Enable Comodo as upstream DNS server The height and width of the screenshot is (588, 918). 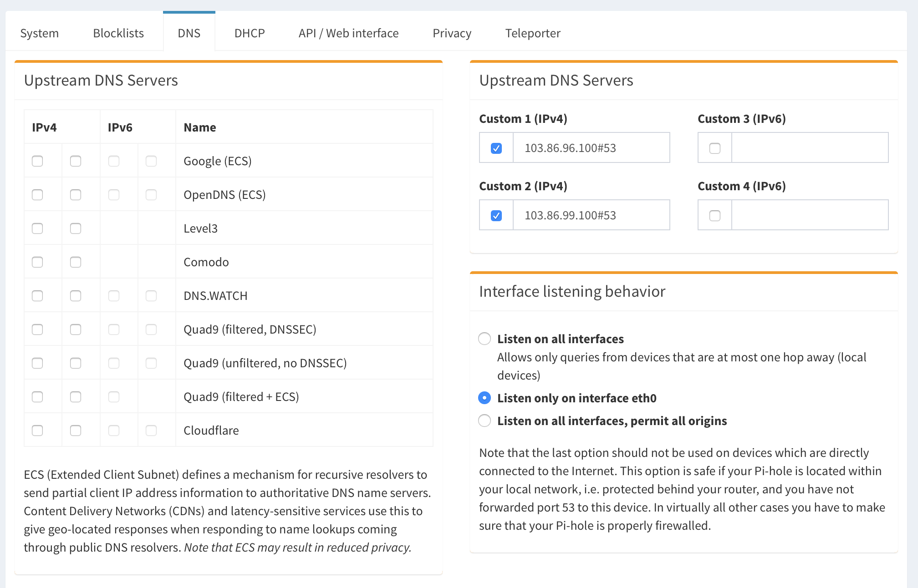(x=37, y=262)
